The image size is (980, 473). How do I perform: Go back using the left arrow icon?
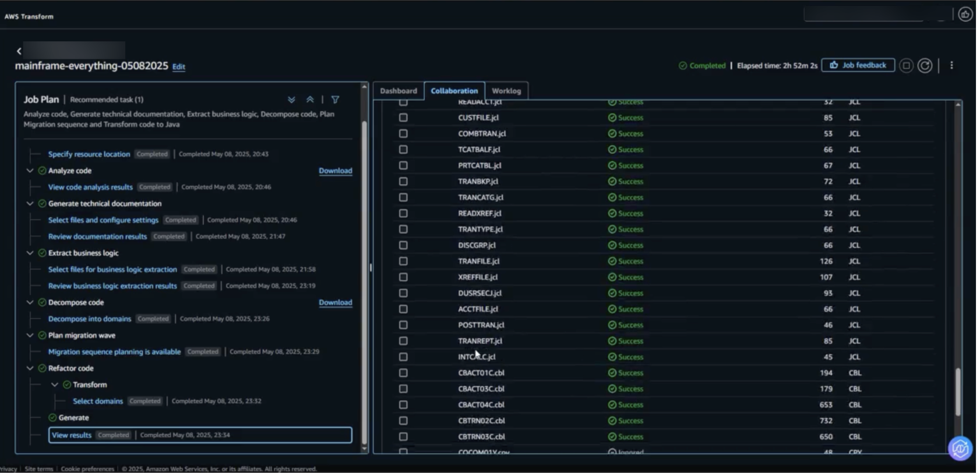point(19,51)
